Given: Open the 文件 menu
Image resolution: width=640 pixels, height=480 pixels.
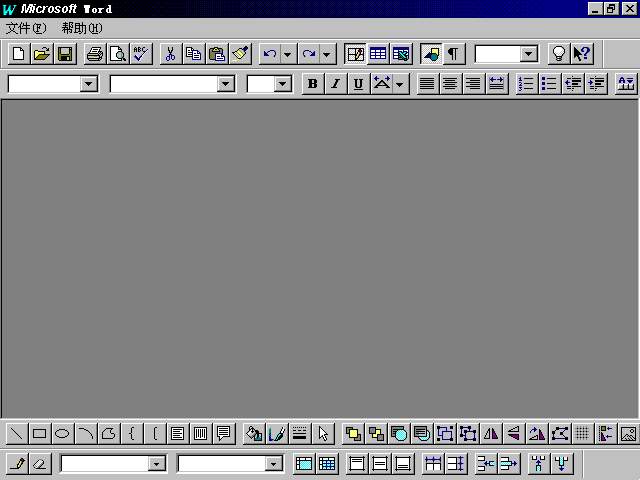Looking at the screenshot, I should [x=25, y=28].
